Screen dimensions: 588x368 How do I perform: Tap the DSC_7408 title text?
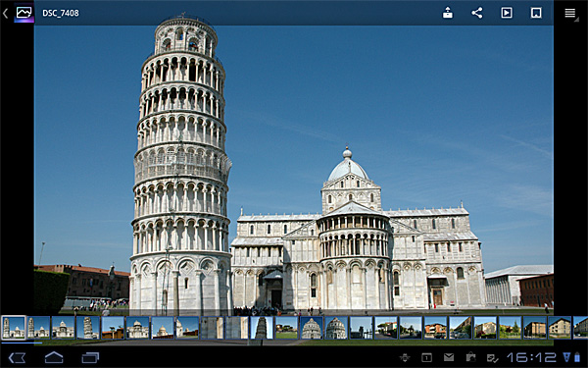tap(61, 13)
